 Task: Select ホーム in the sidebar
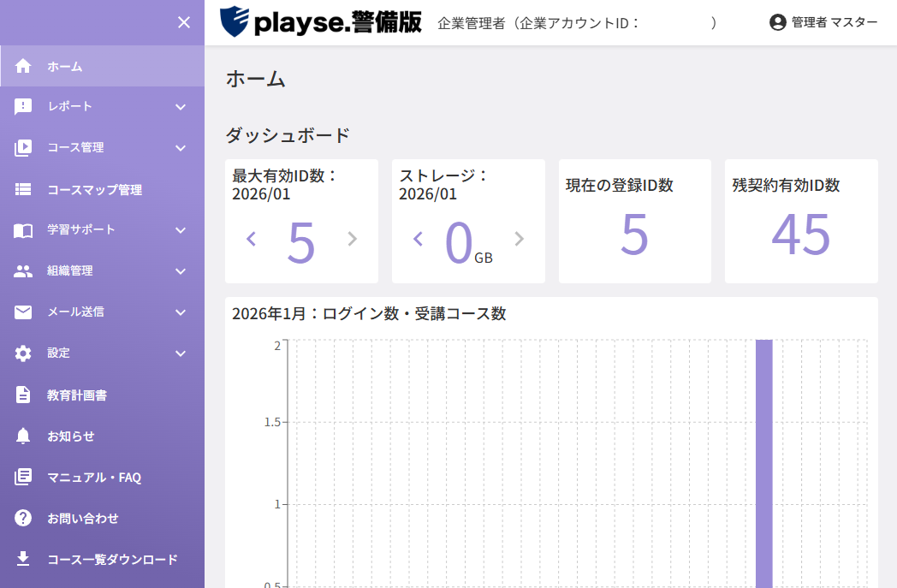coord(103,67)
